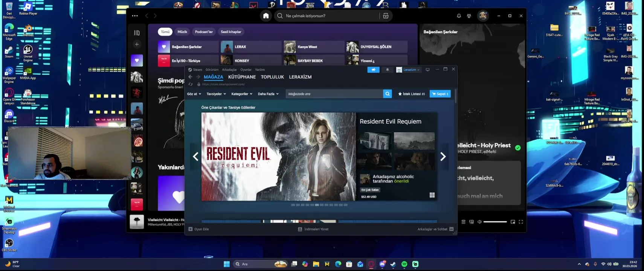
Task: Open Unreal Engine desktop icon
Action: pos(28,53)
